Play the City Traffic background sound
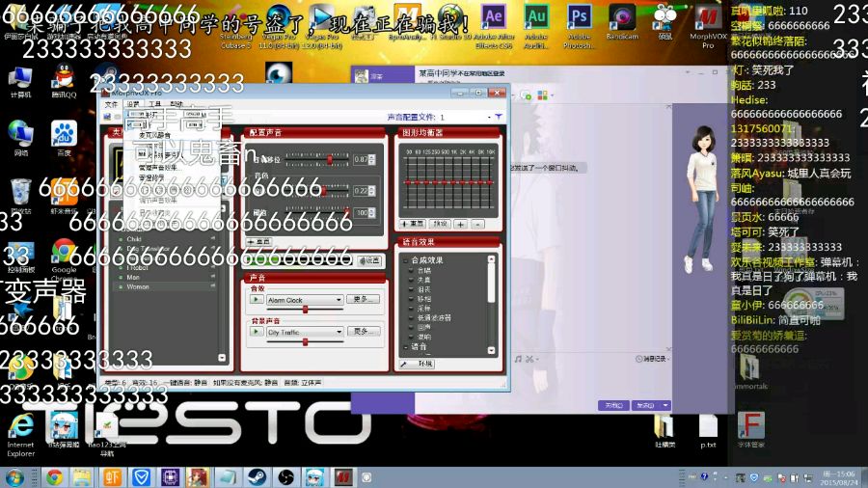Screen dimensions: 868x488 tap(257, 331)
